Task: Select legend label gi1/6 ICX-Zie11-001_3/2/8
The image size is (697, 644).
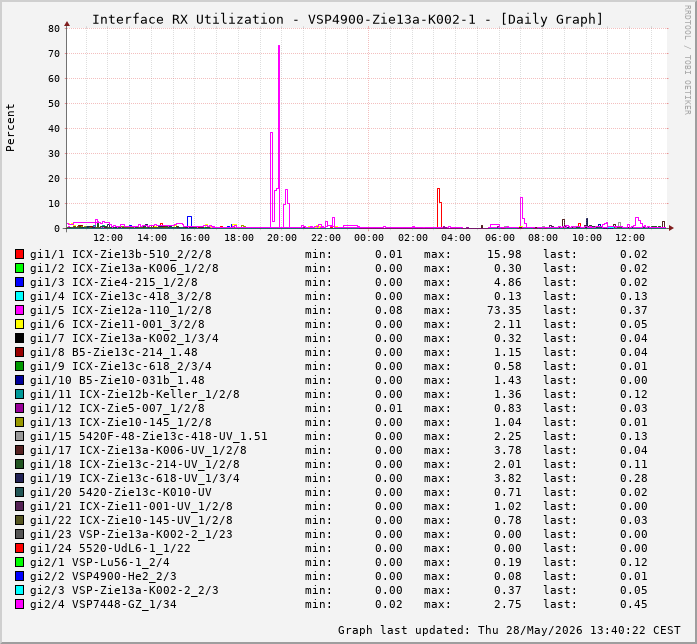Action: click(x=117, y=324)
